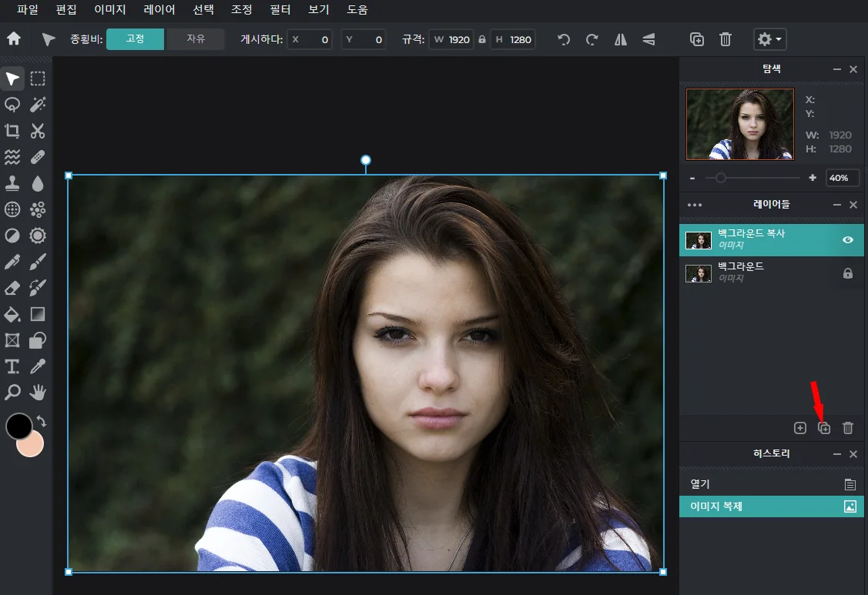This screenshot has width=868, height=595.
Task: Select the Crop tool
Action: [x=12, y=131]
